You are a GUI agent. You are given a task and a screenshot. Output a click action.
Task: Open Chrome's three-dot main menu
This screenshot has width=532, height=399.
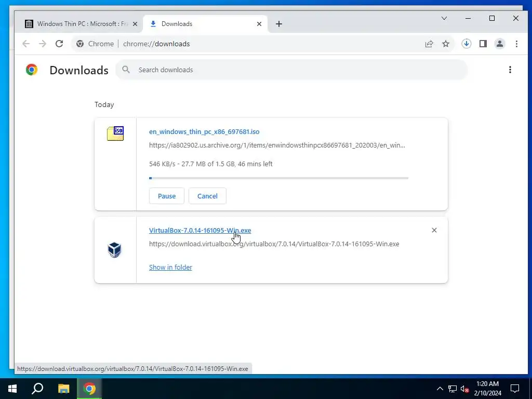[516, 44]
